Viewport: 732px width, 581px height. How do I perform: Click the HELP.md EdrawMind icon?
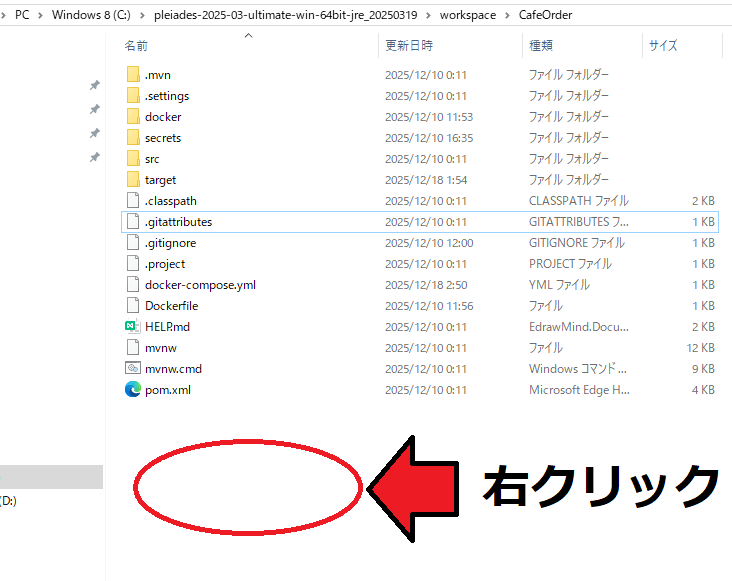[x=133, y=327]
